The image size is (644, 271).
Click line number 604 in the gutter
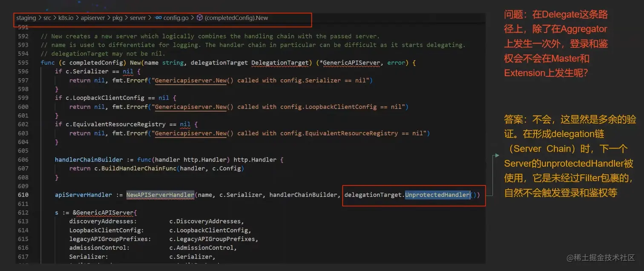23,142
